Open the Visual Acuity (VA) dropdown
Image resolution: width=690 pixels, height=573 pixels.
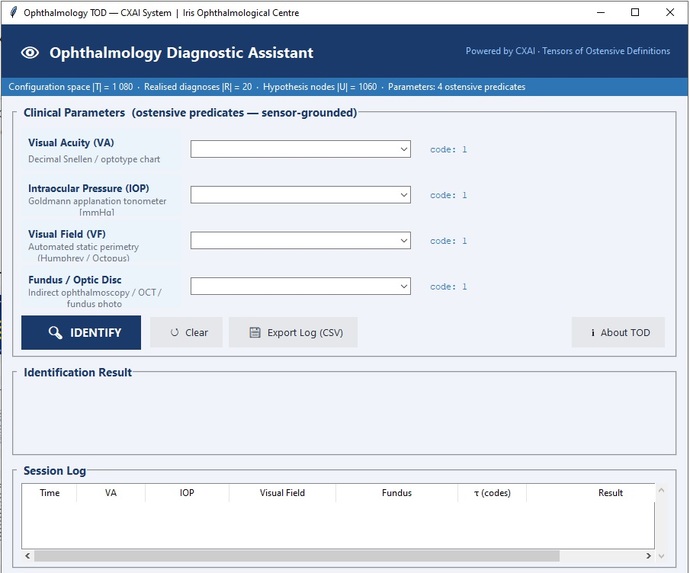coord(301,149)
